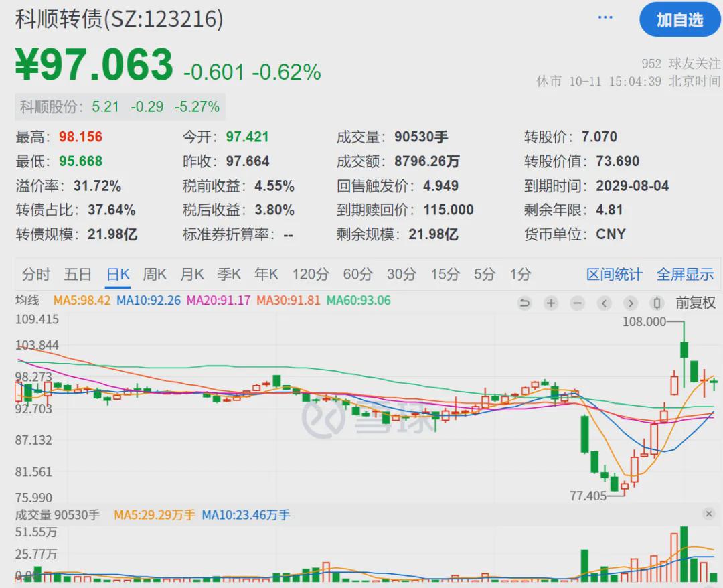Click the 科顺股份 underlying stock quote bar
This screenshot has height=588, width=723.
point(120,107)
